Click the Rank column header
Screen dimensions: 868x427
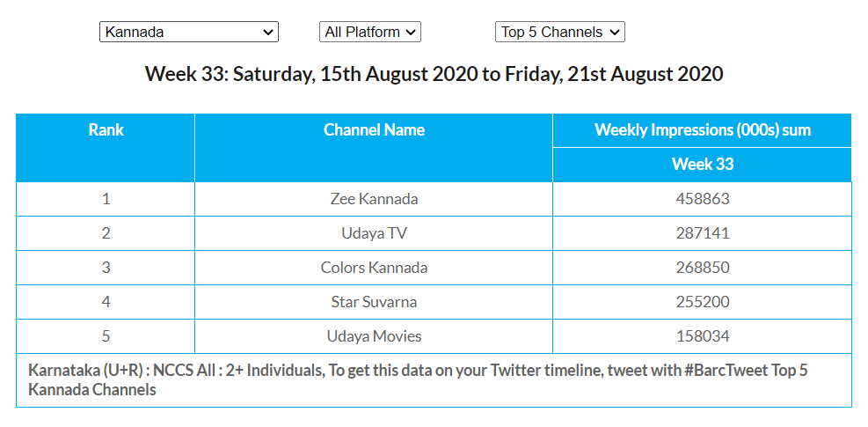[x=106, y=130]
